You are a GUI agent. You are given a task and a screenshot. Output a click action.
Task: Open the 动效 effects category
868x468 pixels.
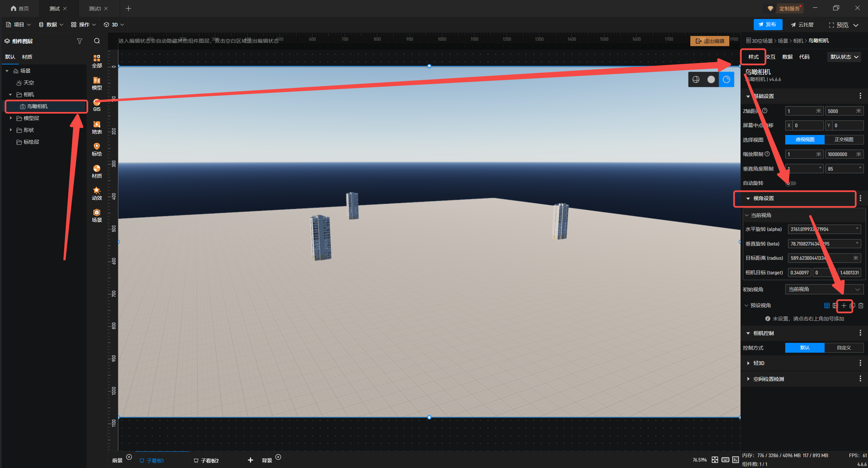[97, 193]
